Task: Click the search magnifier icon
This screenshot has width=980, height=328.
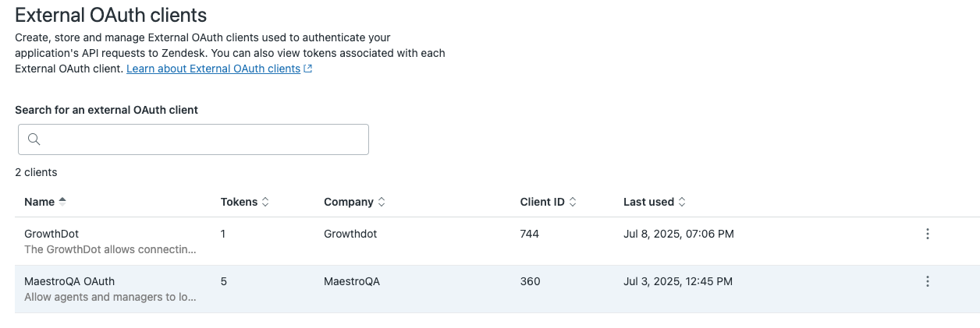Action: pyautogui.click(x=34, y=139)
